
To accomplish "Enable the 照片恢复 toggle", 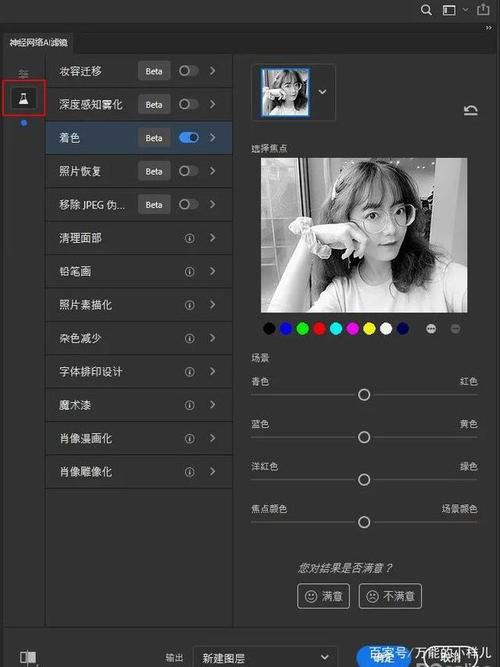I will click(x=189, y=171).
